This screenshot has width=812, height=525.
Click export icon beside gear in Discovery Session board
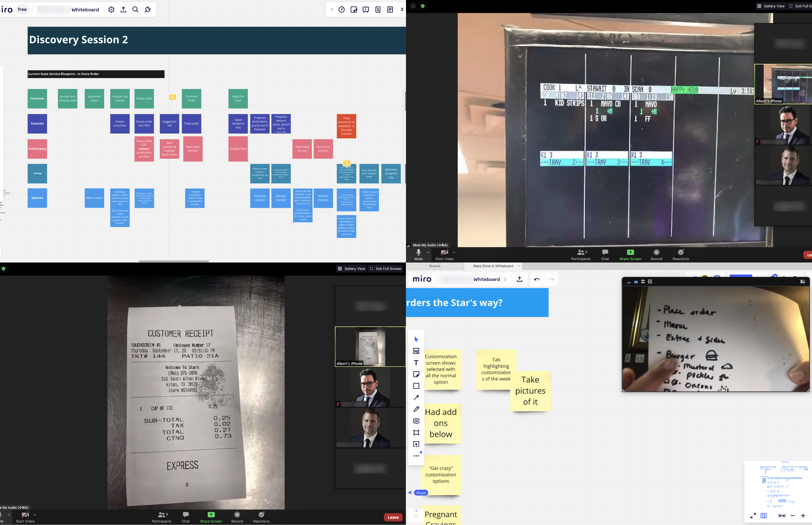[x=123, y=9]
